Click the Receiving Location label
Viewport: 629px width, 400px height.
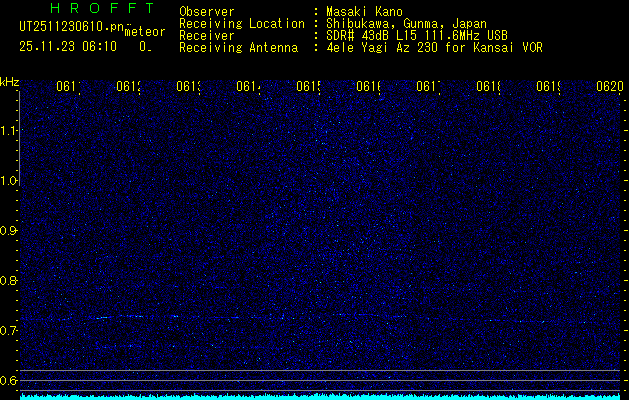[x=241, y=24]
